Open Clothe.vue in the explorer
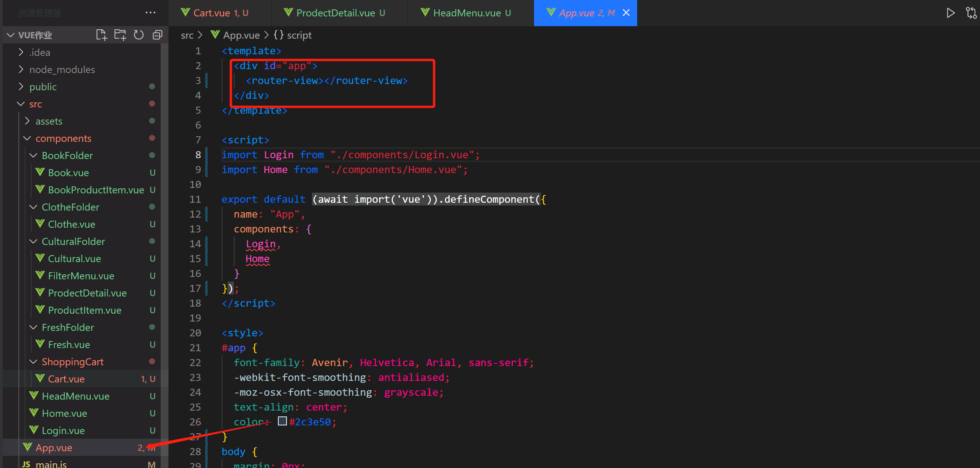 click(x=82, y=224)
